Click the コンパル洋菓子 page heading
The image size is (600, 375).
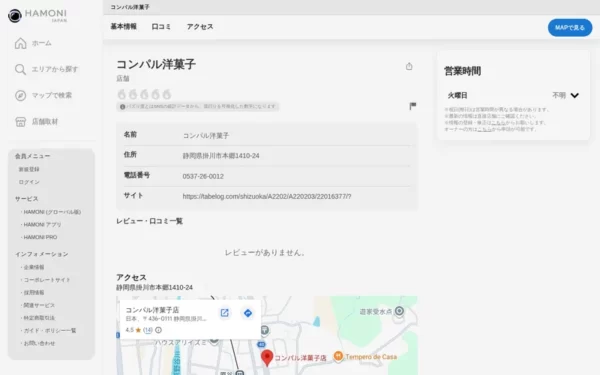(x=156, y=64)
